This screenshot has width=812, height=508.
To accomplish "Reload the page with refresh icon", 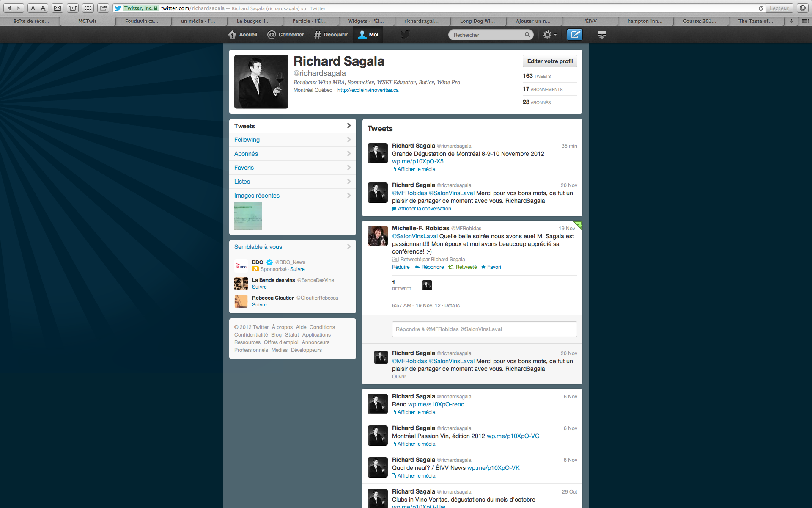I will (x=760, y=8).
